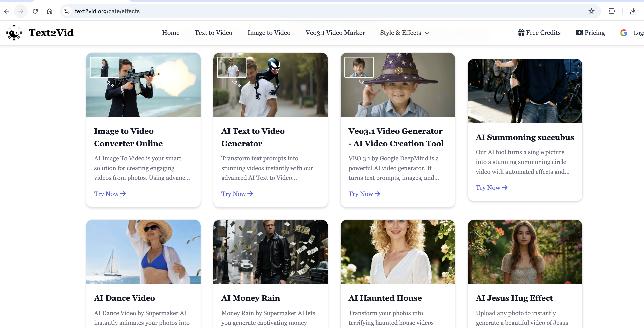Click Try Now under AI Summoning succubus
Screen dimensions: 644x328
click(x=491, y=188)
